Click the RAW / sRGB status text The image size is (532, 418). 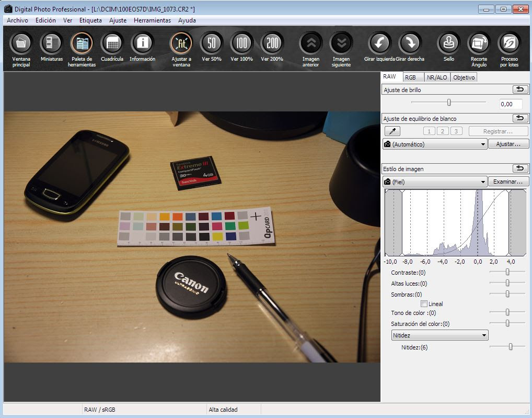[100, 410]
